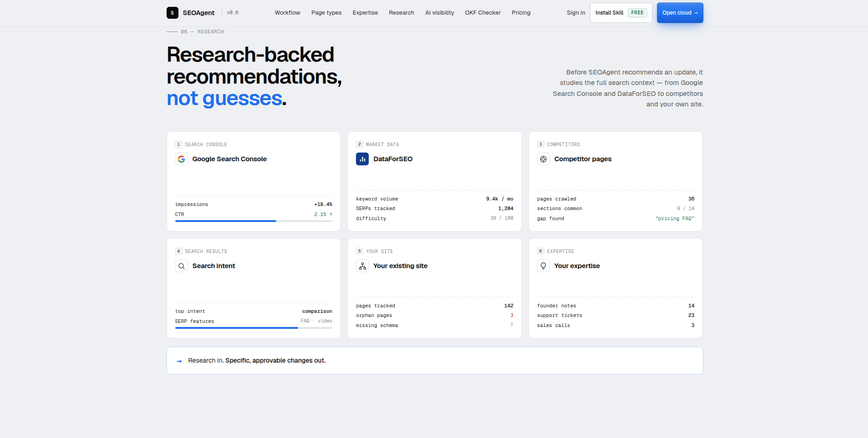Screen dimensions: 868x438
Task: Go to Pricing nav item
Action: pyautogui.click(x=521, y=13)
